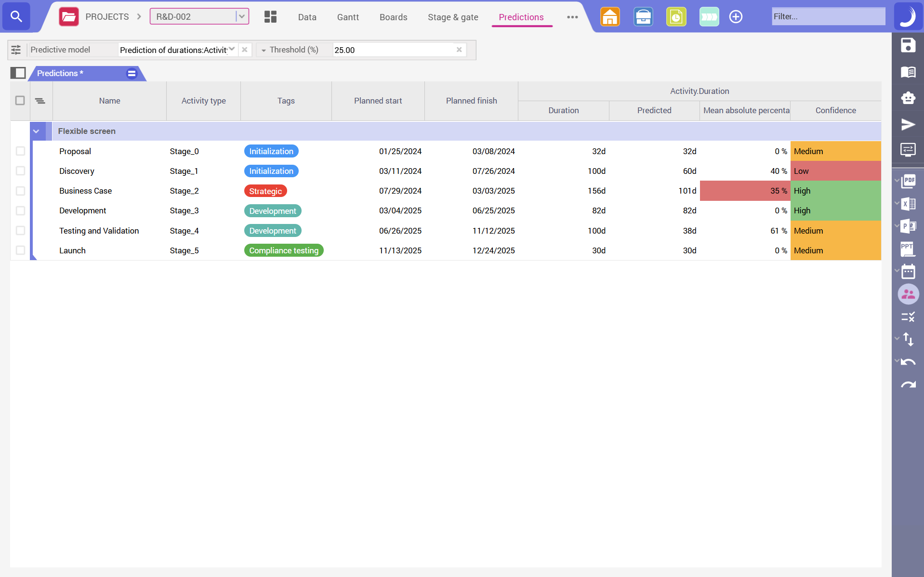This screenshot has width=924, height=577.
Task: Open the teal stage arrows icon
Action: (709, 17)
